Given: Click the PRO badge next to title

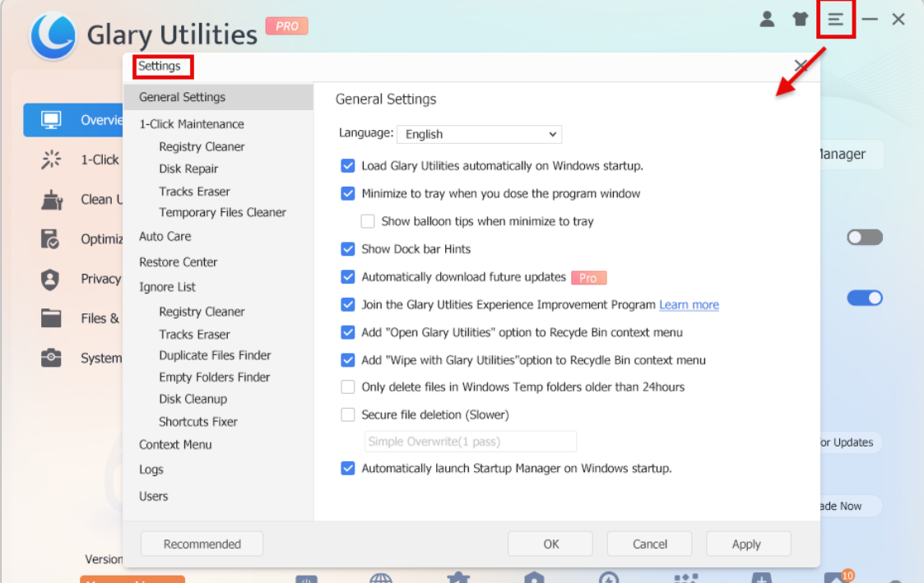Looking at the screenshot, I should tap(286, 26).
